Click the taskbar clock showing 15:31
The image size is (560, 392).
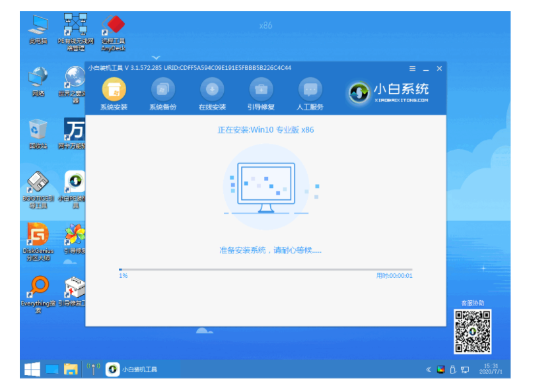(491, 369)
